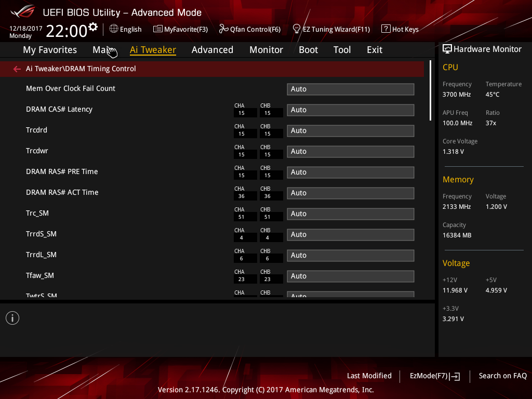Click the Memory Voltage 1.200 V value
Screen dimensions: 532x399
496,207
